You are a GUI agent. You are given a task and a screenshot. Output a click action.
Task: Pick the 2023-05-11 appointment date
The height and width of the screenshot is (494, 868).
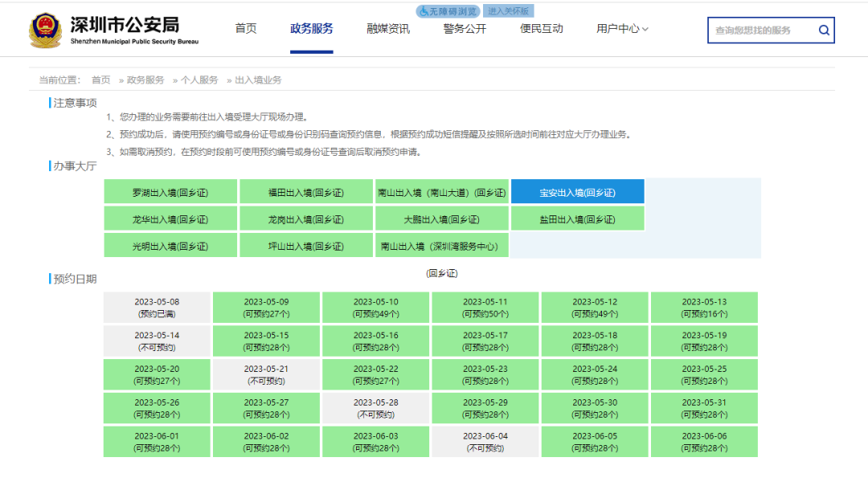pyautogui.click(x=485, y=308)
